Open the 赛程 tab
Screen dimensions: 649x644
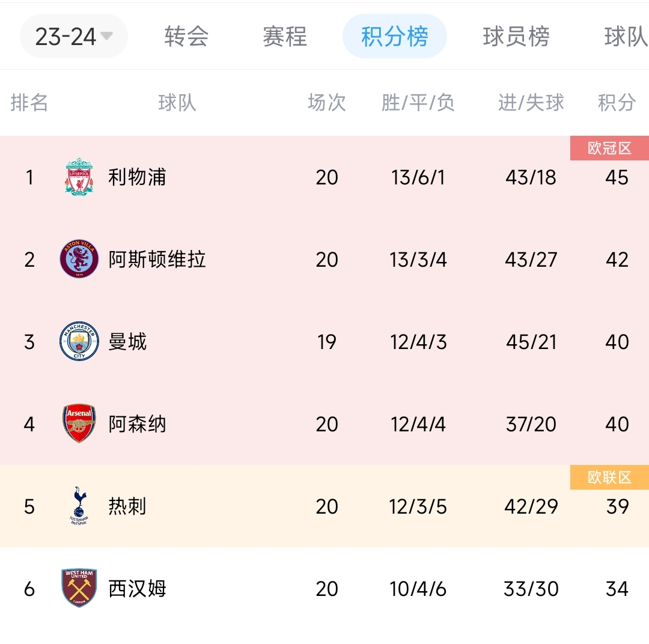(285, 37)
